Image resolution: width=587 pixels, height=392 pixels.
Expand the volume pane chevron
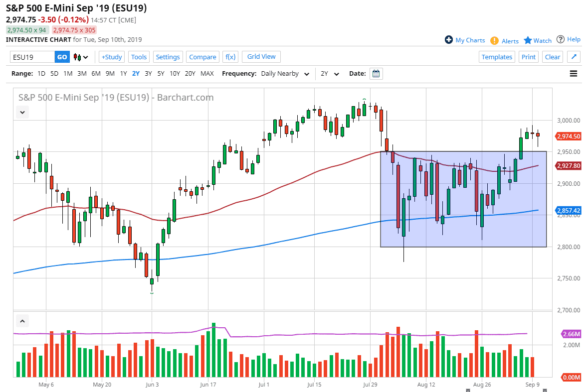coord(23,321)
